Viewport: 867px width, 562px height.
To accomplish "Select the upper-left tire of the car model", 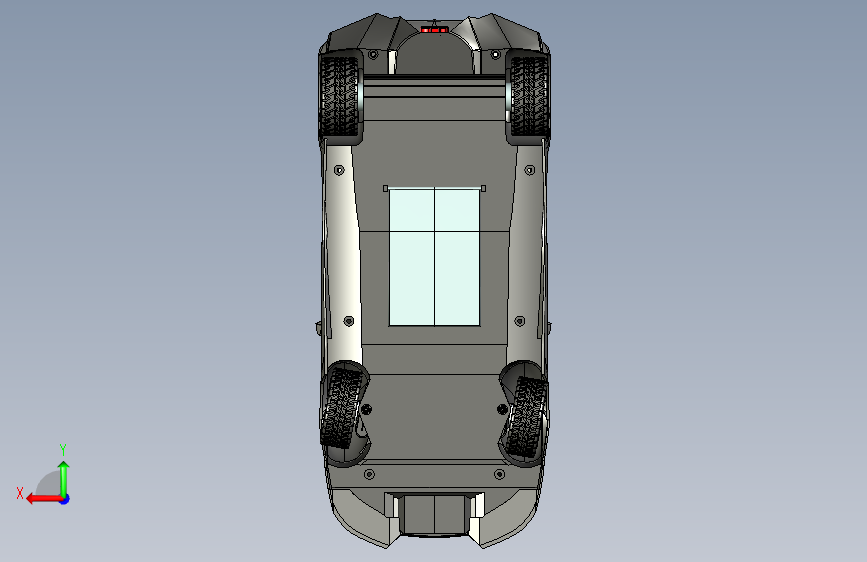I will coord(339,96).
